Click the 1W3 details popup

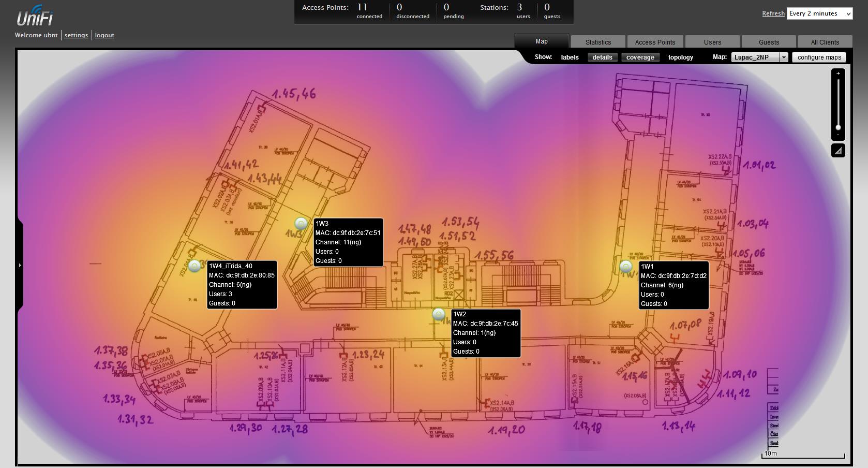(348, 242)
